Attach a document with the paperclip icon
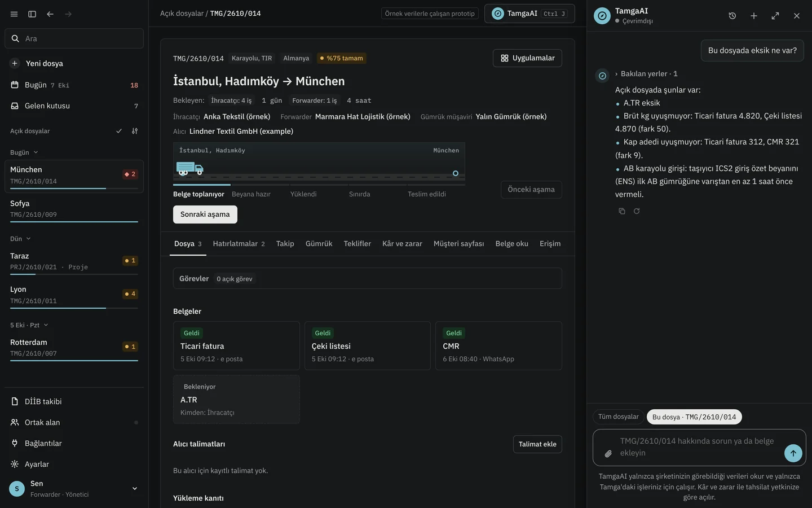This screenshot has width=812, height=508. coord(608,453)
